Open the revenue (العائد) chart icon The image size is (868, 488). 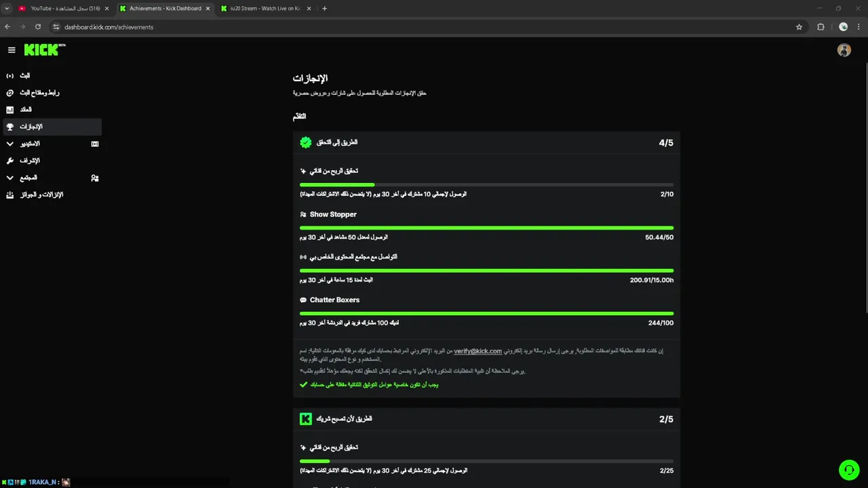tap(9, 110)
